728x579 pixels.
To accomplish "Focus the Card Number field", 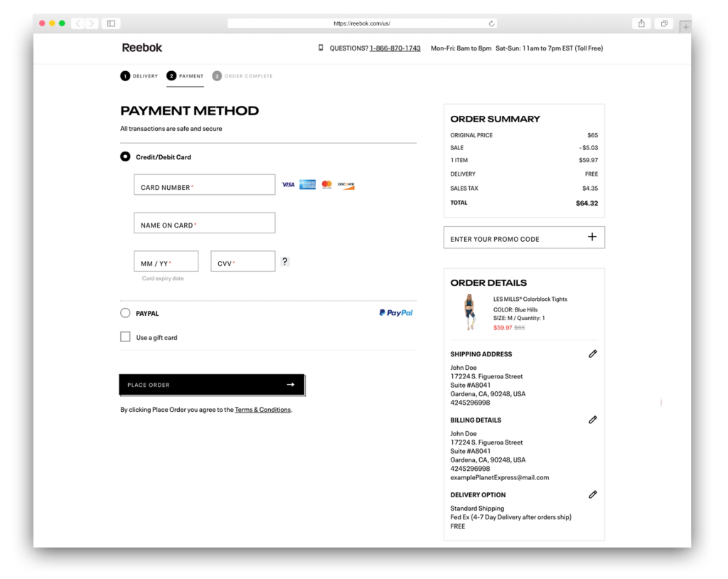I will coord(204,184).
